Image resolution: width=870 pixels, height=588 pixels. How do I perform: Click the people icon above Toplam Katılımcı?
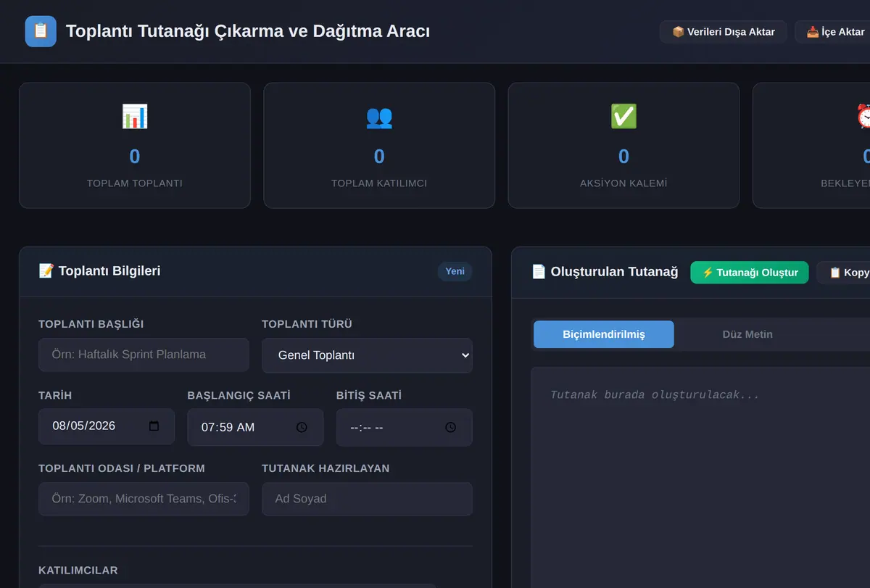click(379, 117)
